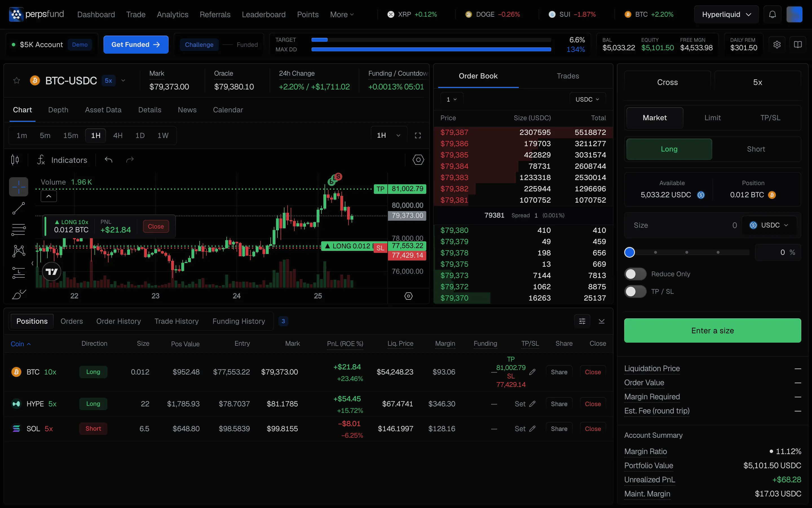
Task: Select the Challenge phase pill
Action: (199, 45)
